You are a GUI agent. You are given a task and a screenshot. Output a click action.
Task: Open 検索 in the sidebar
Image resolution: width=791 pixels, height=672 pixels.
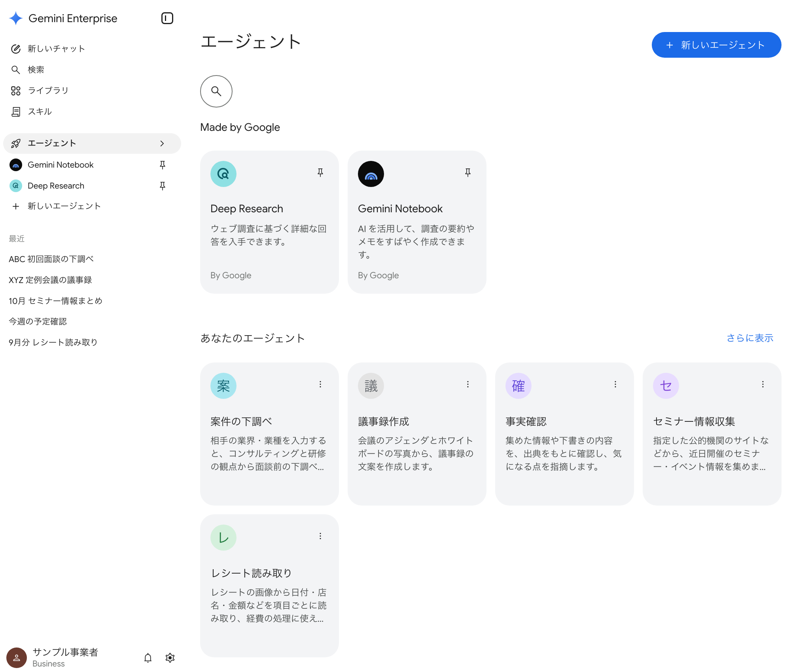(x=92, y=70)
